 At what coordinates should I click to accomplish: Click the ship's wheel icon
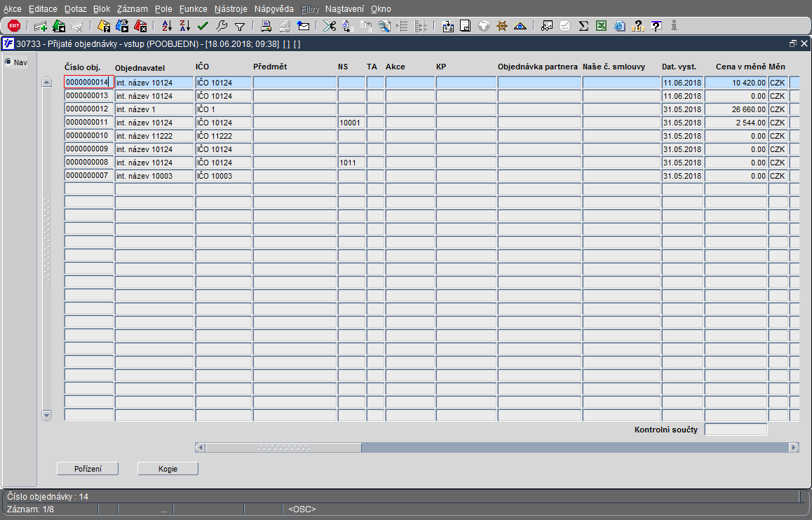click(502, 26)
